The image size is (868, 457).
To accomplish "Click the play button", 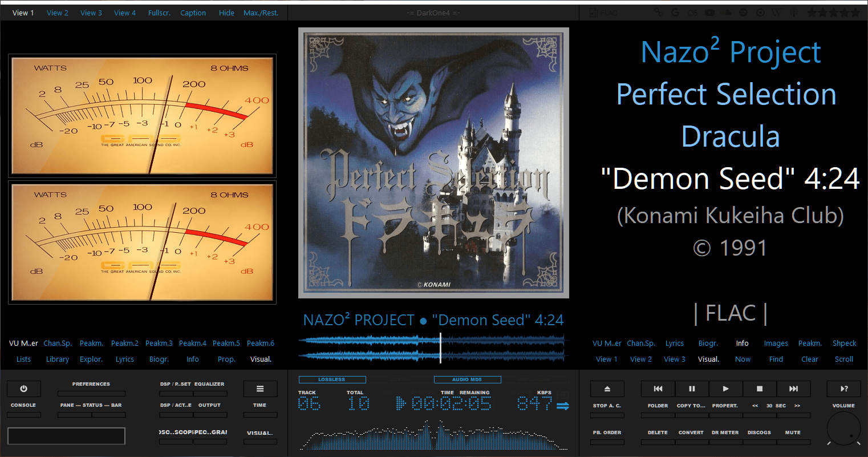I will pos(725,389).
